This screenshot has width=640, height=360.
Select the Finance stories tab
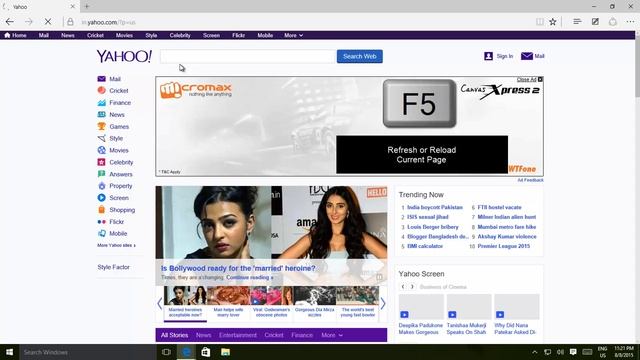[x=302, y=335]
